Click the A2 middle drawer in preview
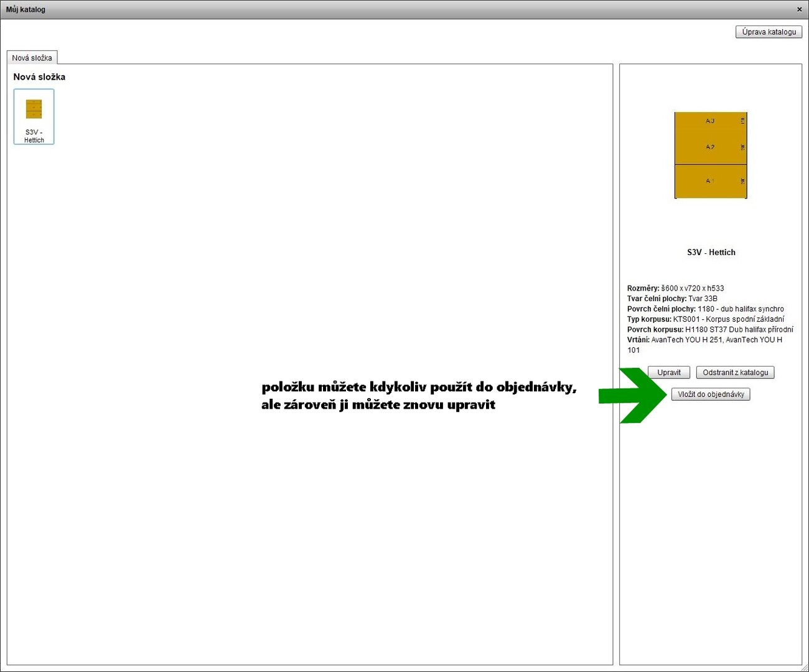 [x=710, y=147]
